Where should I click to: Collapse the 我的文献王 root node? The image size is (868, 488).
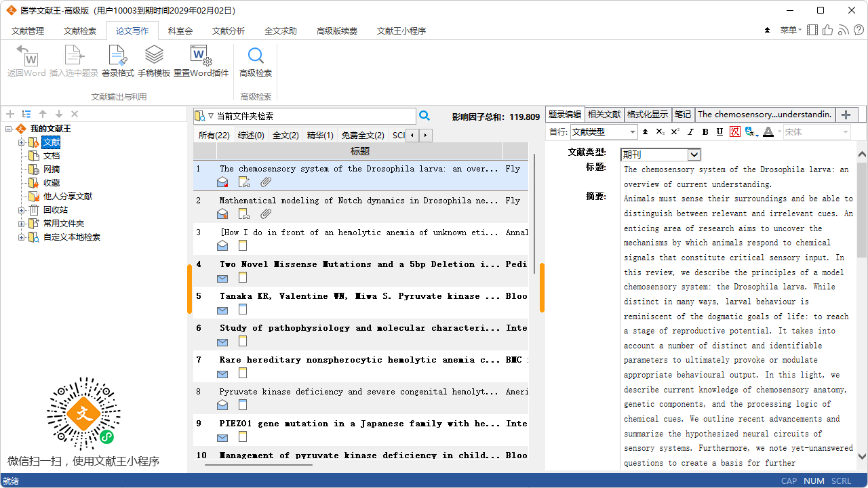click(8, 129)
